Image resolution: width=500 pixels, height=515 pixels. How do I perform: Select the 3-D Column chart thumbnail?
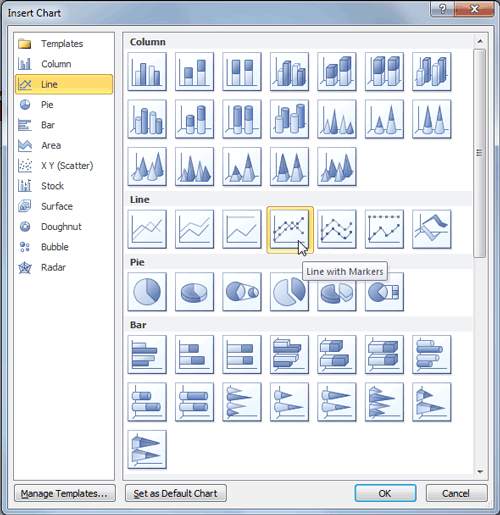[x=432, y=71]
